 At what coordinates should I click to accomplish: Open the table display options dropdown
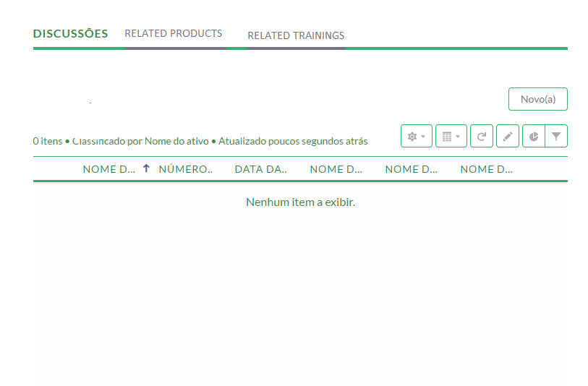pos(451,137)
